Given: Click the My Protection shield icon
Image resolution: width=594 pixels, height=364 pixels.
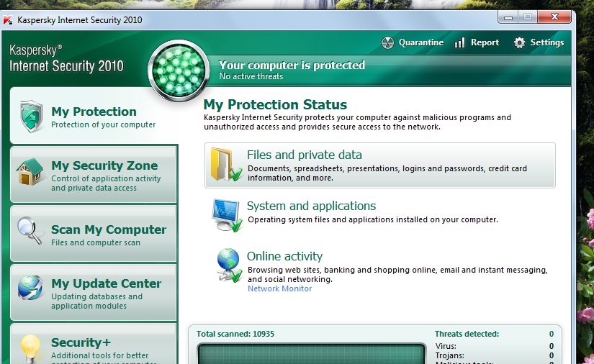Looking at the screenshot, I should coord(32,116).
